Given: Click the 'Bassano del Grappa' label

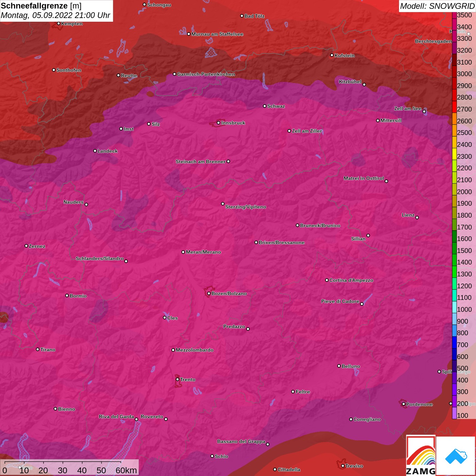Looking at the screenshot, I should [x=241, y=441].
